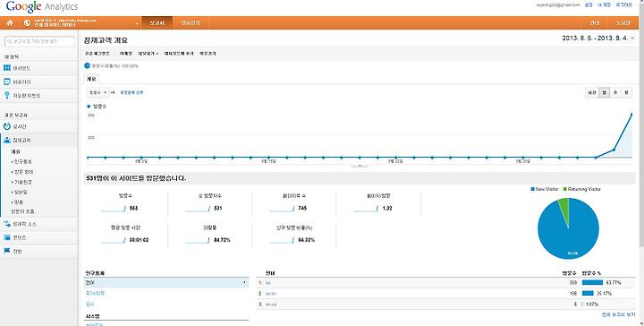
Task: Click in the report search field
Action: click(40, 41)
